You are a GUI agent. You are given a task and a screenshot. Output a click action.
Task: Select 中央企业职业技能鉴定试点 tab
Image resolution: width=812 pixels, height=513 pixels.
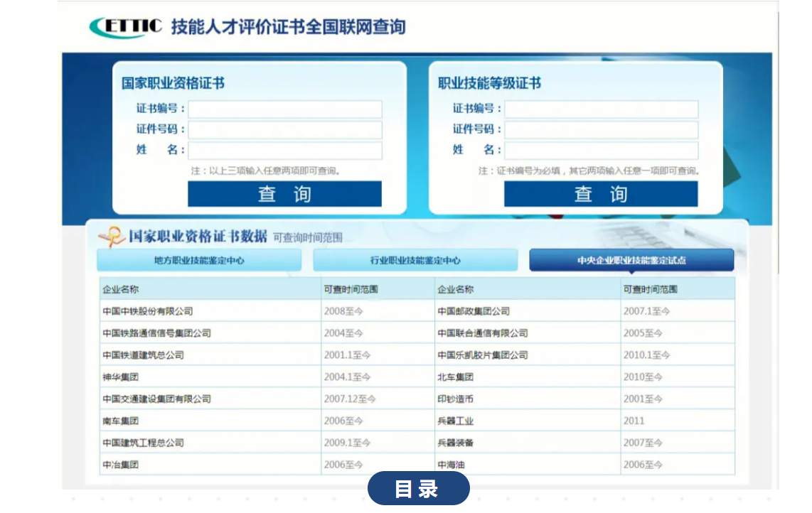(x=631, y=260)
